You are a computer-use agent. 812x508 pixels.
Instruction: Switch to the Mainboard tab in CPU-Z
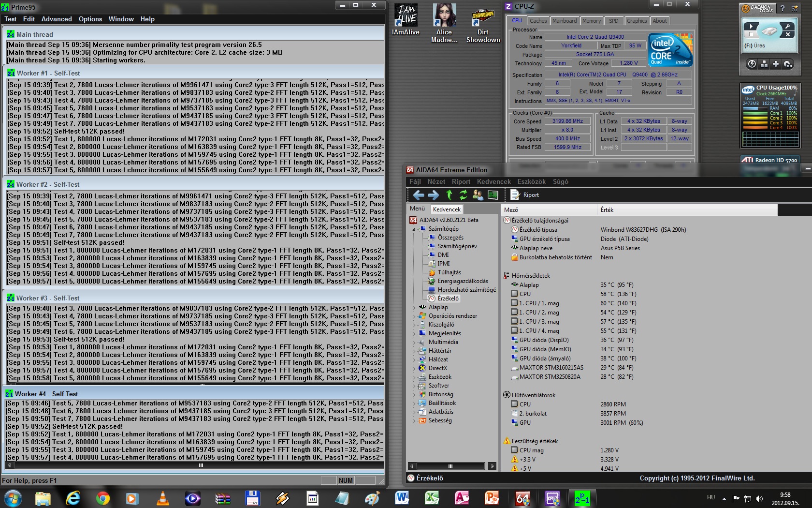(565, 21)
